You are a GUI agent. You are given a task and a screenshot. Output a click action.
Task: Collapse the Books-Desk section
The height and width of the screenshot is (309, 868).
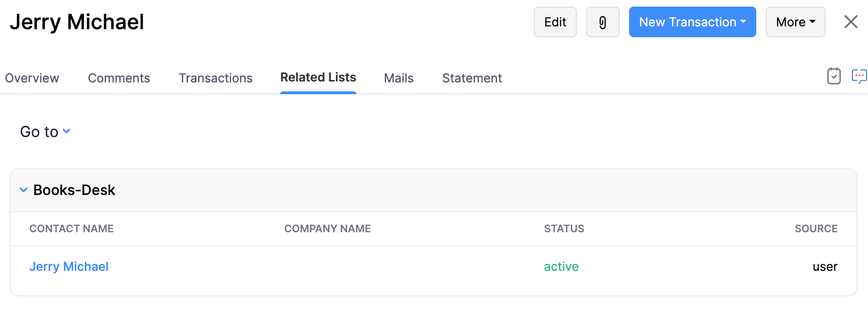coord(24,190)
